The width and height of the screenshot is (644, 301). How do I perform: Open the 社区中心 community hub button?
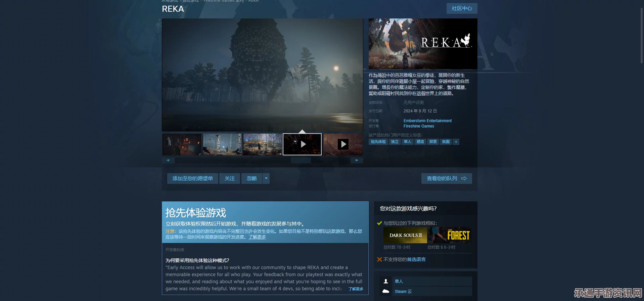click(462, 8)
